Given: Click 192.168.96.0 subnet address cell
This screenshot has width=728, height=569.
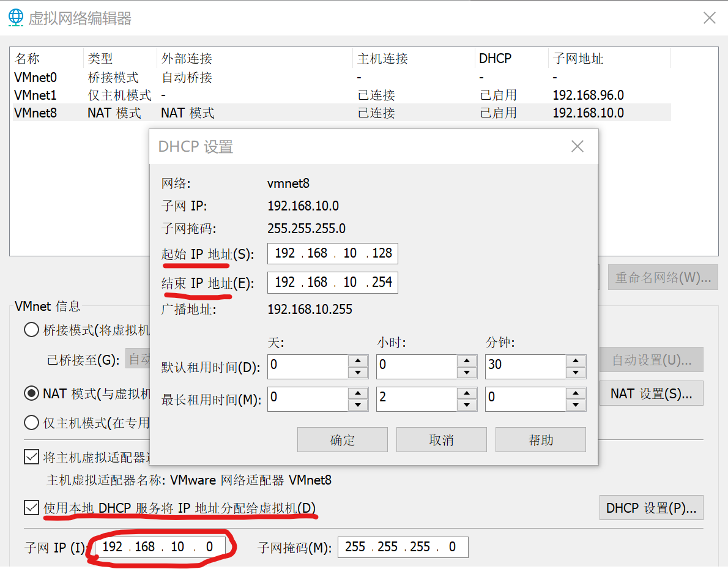Looking at the screenshot, I should point(589,95).
